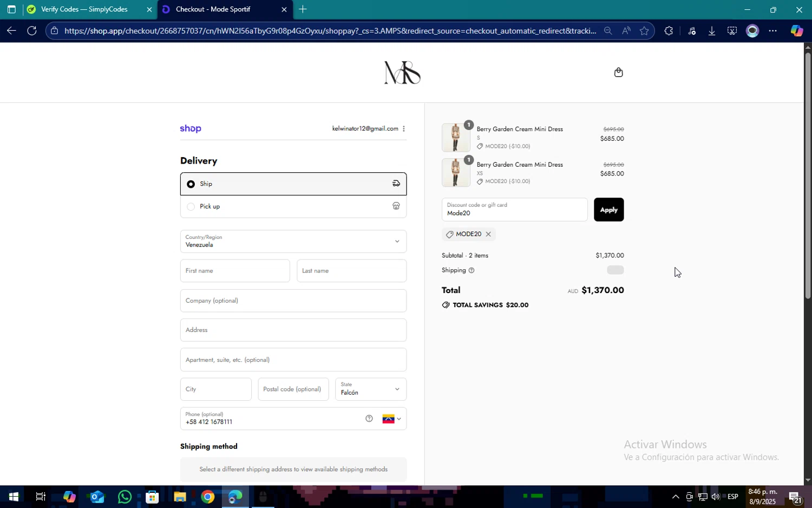Close the Verify Codes tab
This screenshot has height=508, width=812.
click(149, 9)
